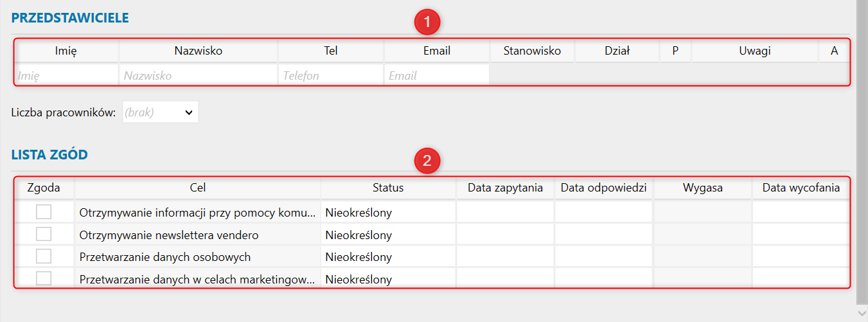This screenshot has width=868, height=322.
Task: Click the Wygasa column header
Action: coord(702,188)
